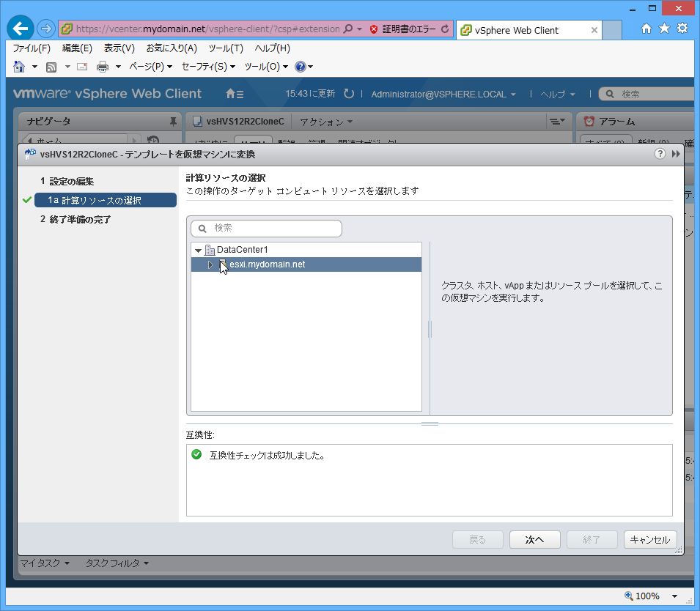Open the browser Home icon at top right
This screenshot has height=611, width=700.
point(646,29)
